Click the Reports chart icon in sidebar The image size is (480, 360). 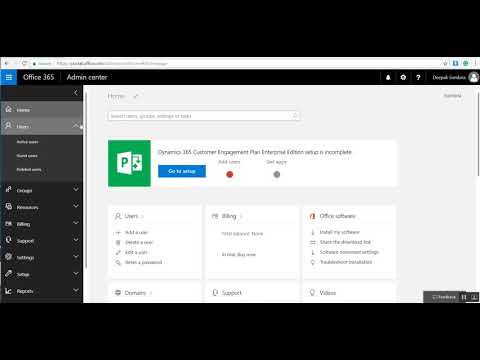[9, 291]
